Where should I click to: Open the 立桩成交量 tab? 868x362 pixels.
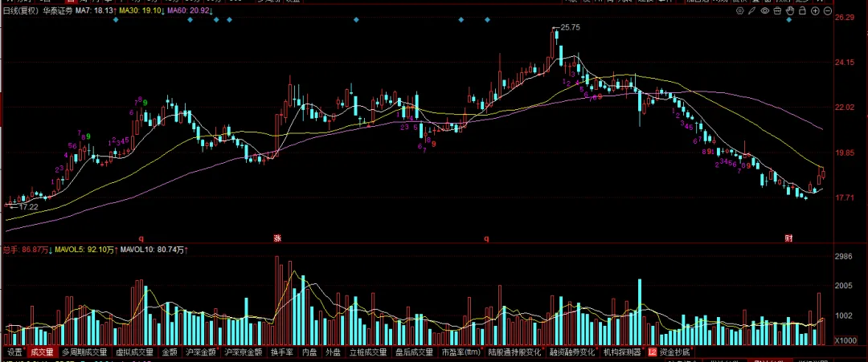[368, 352]
